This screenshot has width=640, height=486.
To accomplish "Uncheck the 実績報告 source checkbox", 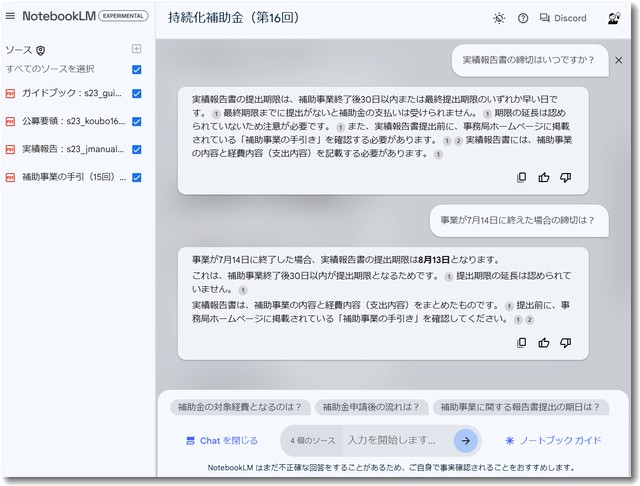I will (x=137, y=149).
